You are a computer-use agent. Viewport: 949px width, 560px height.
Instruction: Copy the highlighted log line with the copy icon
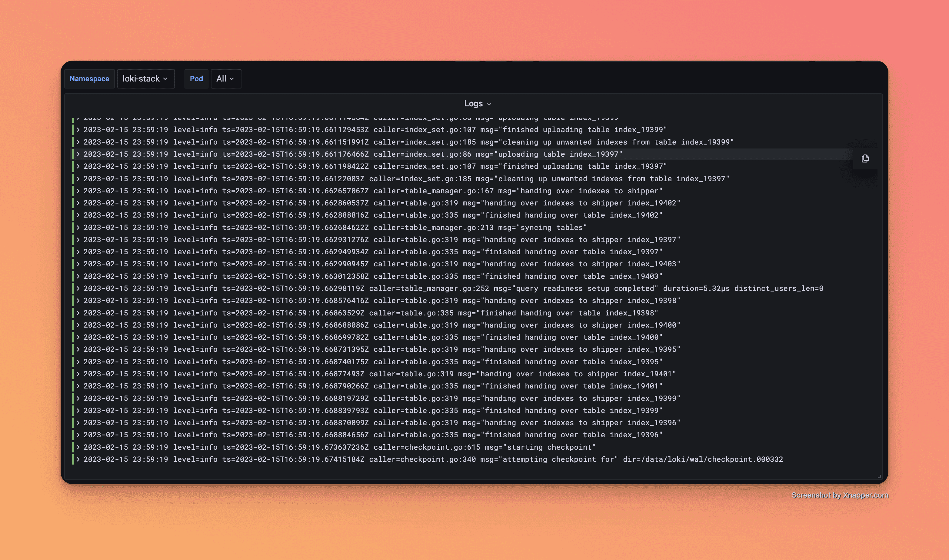pos(865,158)
